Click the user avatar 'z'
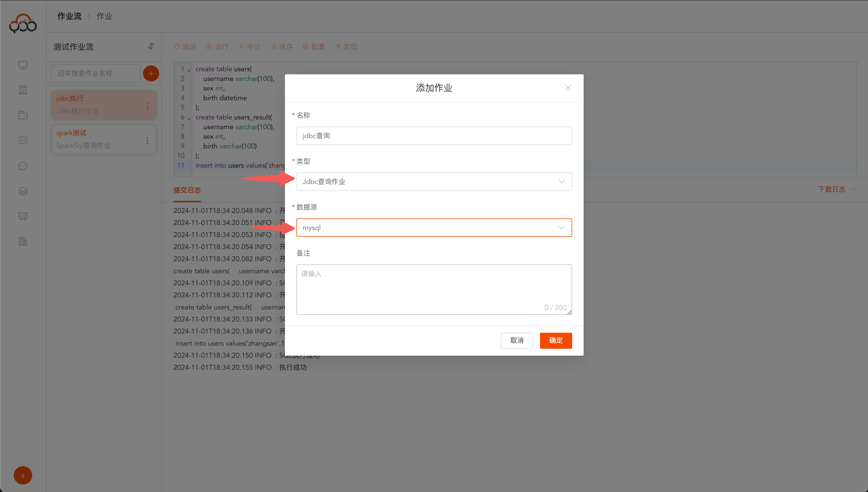This screenshot has width=868, height=492. (x=23, y=475)
